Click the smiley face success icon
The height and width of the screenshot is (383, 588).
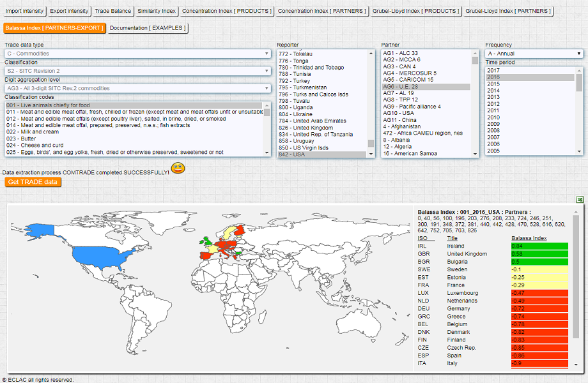click(x=178, y=169)
